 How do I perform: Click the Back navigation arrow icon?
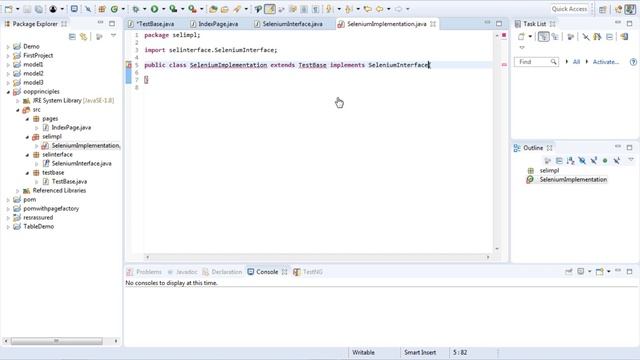pos(380,9)
